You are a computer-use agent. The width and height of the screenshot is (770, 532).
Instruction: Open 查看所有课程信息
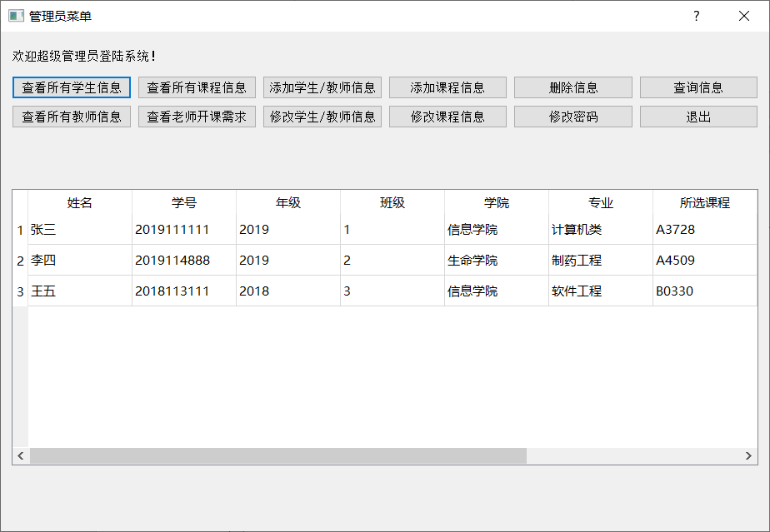coord(197,87)
